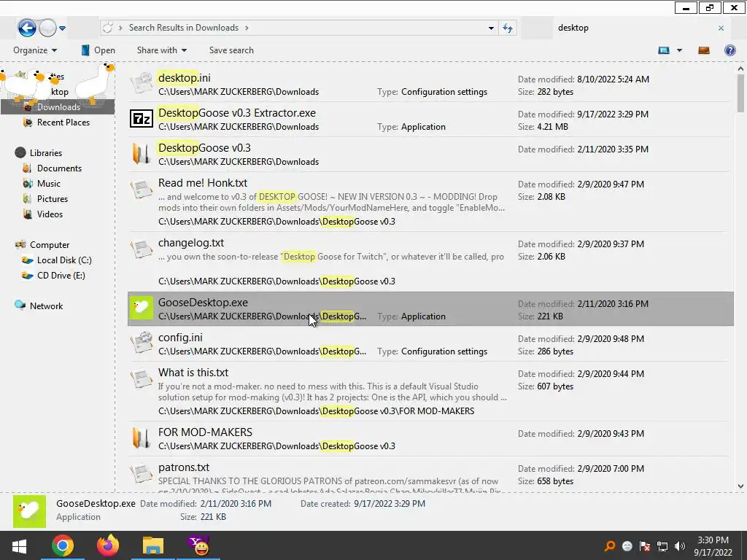
Task: Click the patrons.txt file icon
Action: 142,473
